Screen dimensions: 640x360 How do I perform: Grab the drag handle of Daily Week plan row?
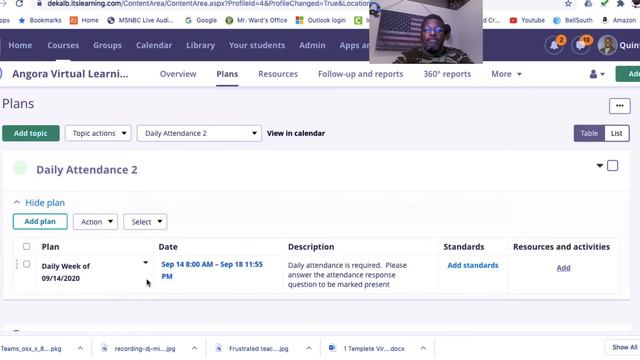tap(17, 264)
